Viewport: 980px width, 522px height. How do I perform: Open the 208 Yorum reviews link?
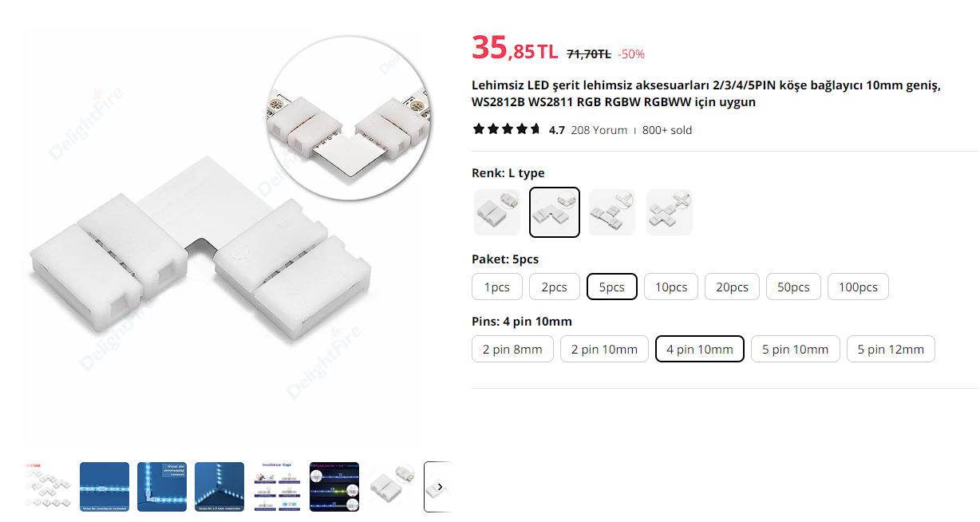599,130
